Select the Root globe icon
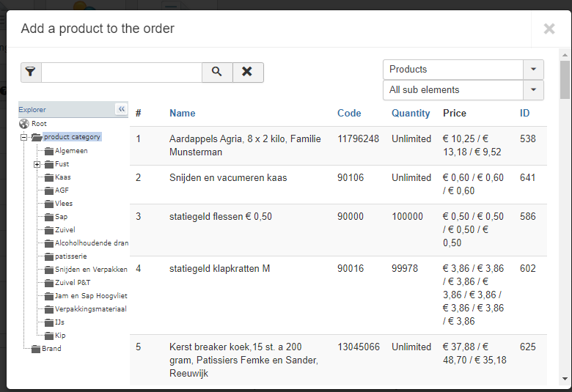572x392 pixels. point(24,124)
